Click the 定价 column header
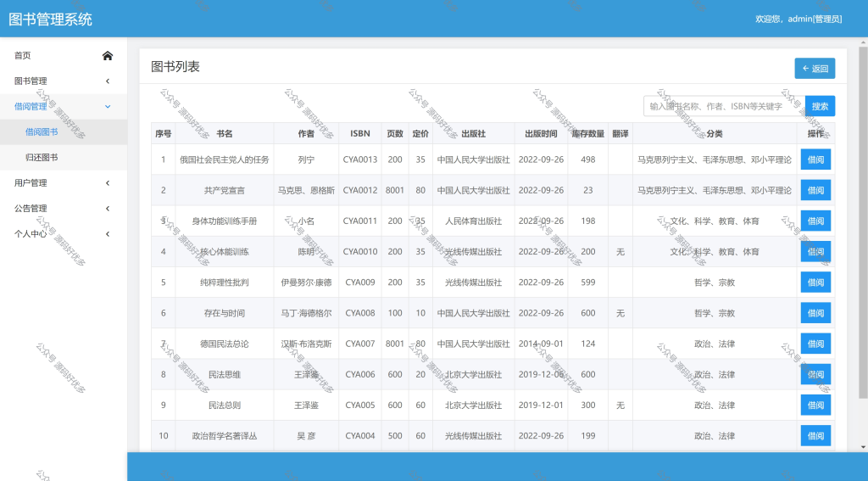Viewport: 868px width, 481px height. 420,133
